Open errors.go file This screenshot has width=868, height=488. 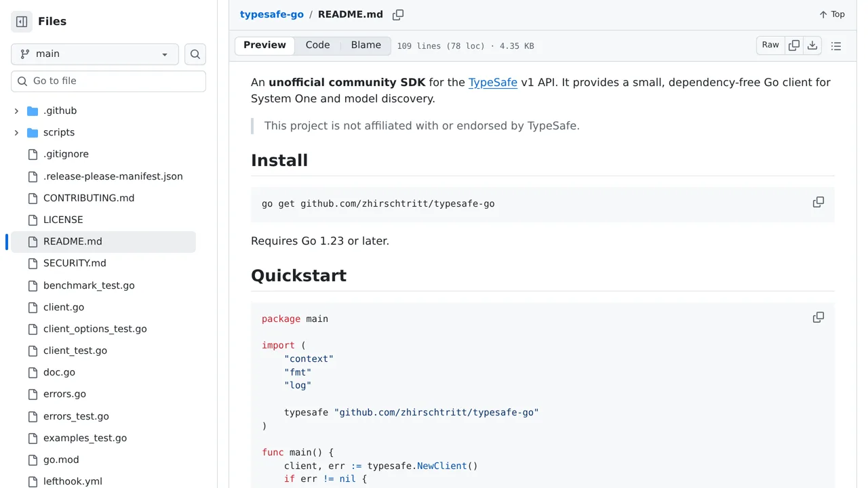tap(64, 394)
